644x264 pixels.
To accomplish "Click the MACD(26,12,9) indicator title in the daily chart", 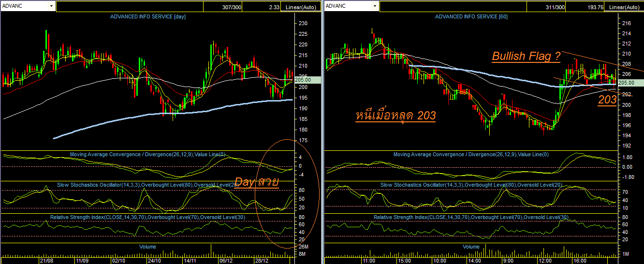I will [147, 155].
